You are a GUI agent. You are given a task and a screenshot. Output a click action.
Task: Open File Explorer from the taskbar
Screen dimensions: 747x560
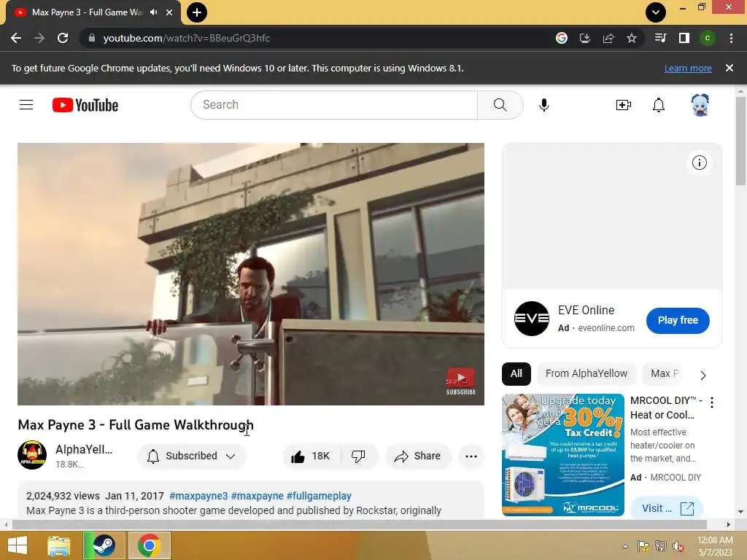[x=59, y=545]
